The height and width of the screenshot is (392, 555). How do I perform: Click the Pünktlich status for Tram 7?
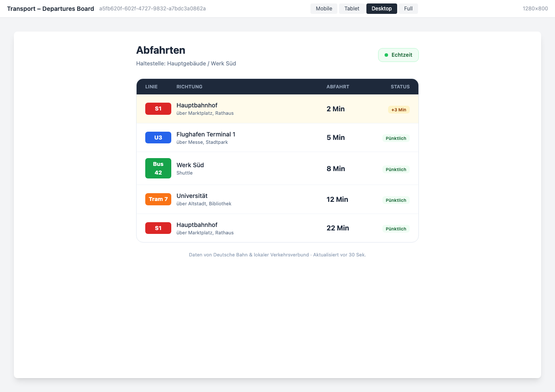click(395, 200)
